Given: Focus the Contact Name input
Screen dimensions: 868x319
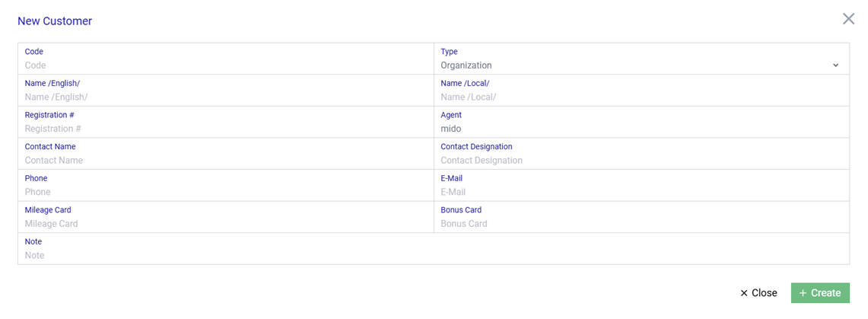Looking at the screenshot, I should coord(225,161).
